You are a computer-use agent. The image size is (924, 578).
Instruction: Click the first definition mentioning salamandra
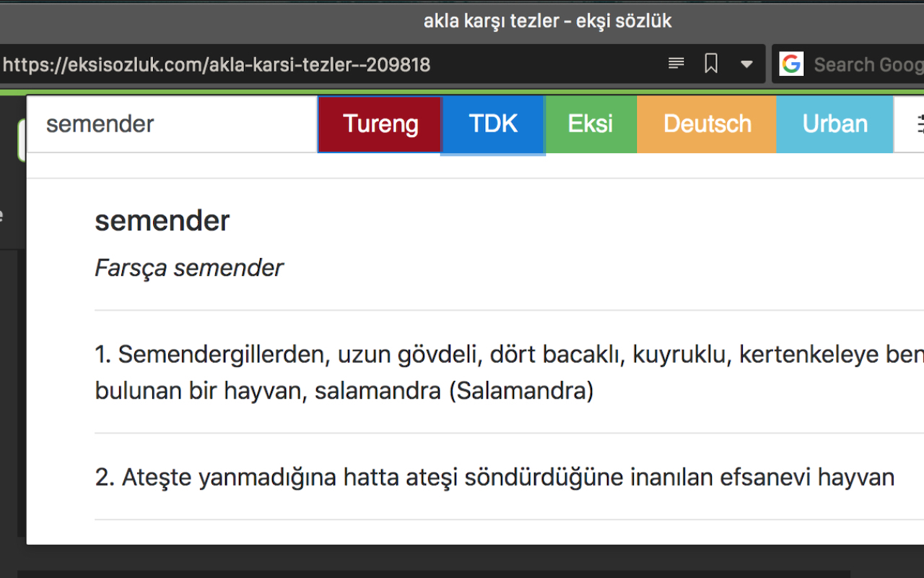(505, 372)
